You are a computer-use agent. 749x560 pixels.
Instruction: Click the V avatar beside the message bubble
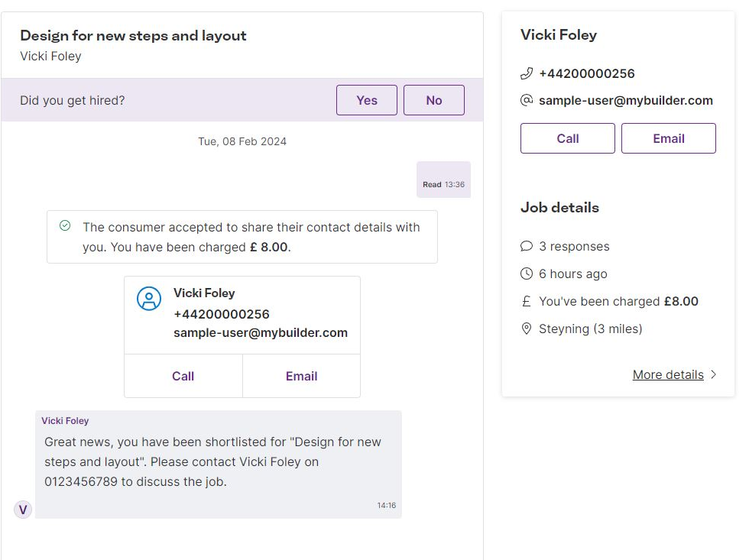click(x=23, y=509)
